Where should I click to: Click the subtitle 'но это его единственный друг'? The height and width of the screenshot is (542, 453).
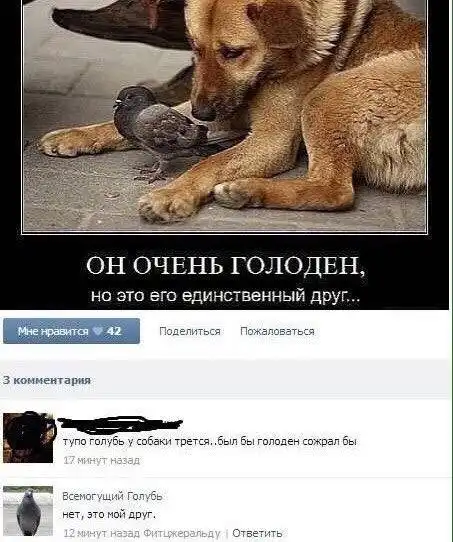tap(225, 296)
